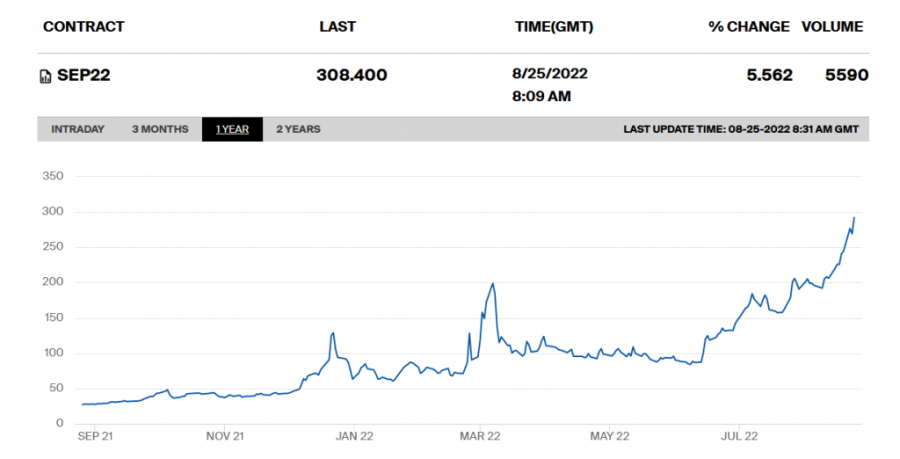Click the volume value 5590

846,75
